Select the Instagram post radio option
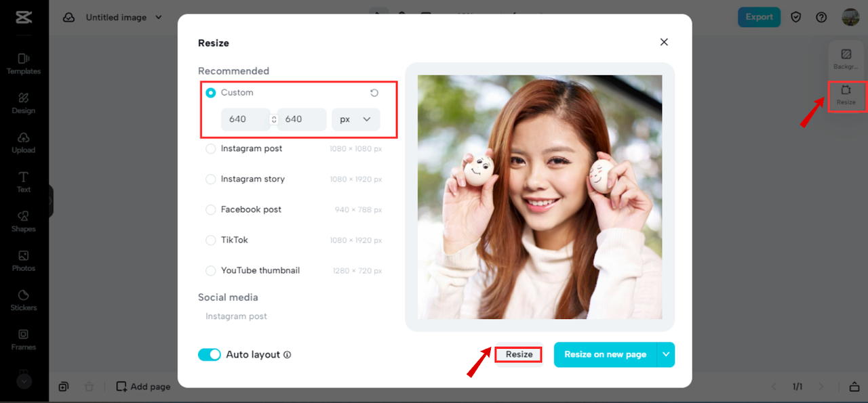The image size is (868, 403). click(211, 148)
